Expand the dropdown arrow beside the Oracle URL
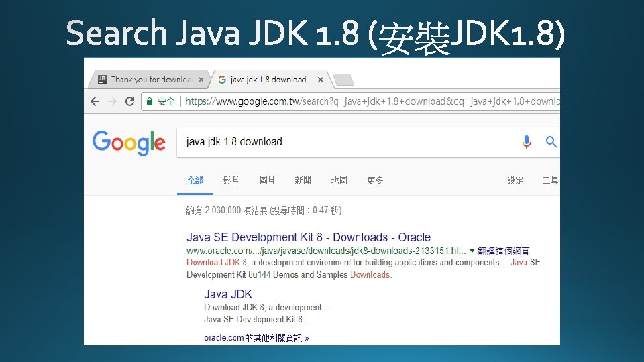Screen dimensions: 644x362 point(472,251)
